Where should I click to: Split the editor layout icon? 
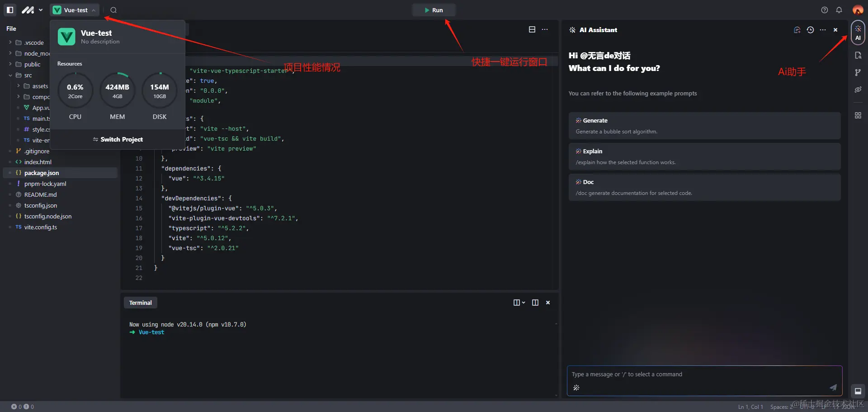pyautogui.click(x=532, y=29)
